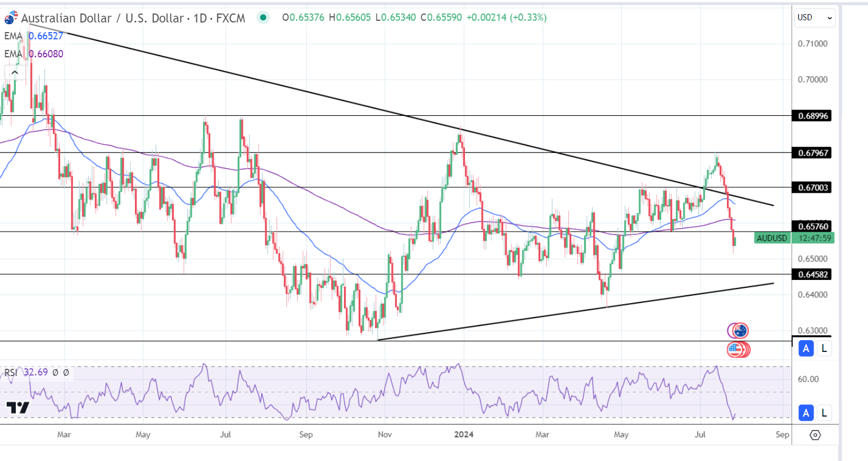
Task: Click the low price value L0.65340
Action: click(395, 17)
